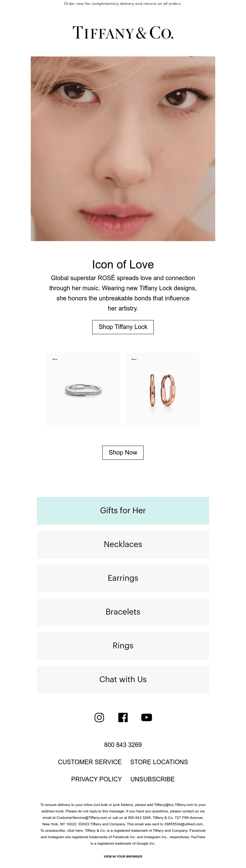This screenshot has height=868, width=246.
Task: Click Chat with Us
Action: (123, 679)
